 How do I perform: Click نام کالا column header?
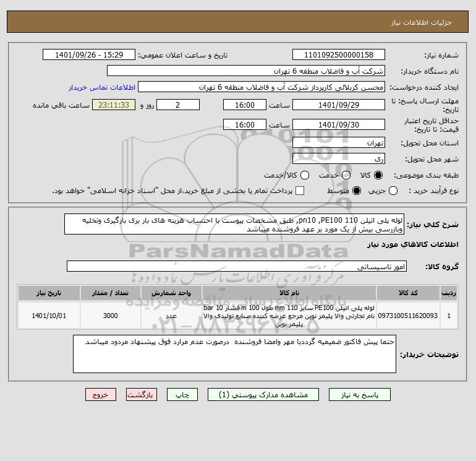click(x=289, y=293)
